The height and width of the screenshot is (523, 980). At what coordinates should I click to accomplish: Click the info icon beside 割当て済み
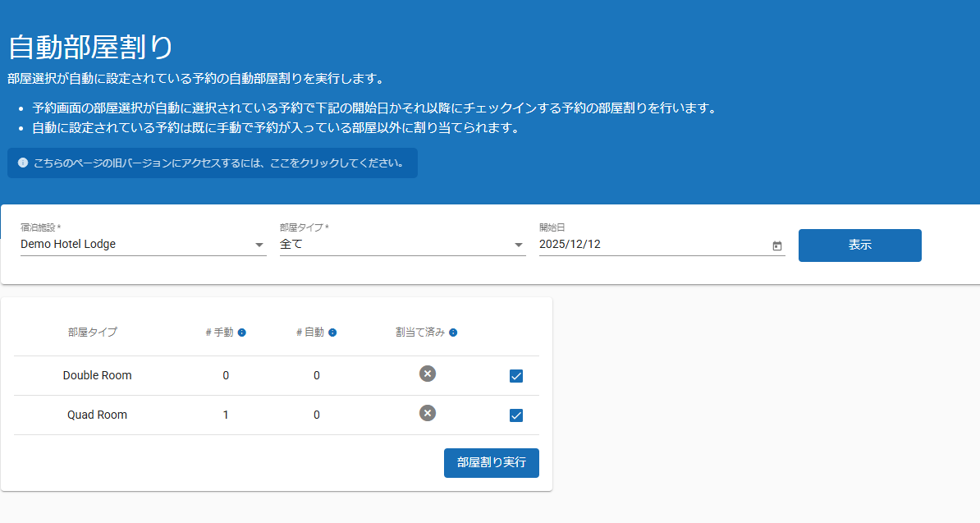(x=453, y=333)
